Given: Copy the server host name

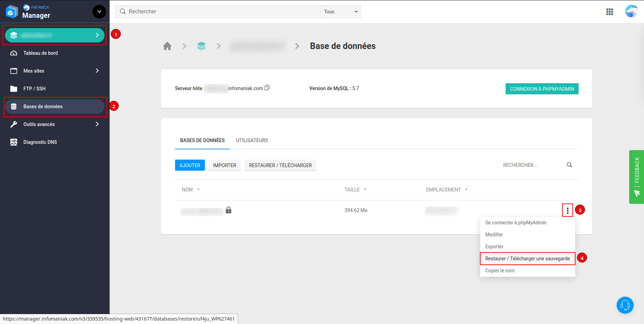Looking at the screenshot, I should (267, 88).
